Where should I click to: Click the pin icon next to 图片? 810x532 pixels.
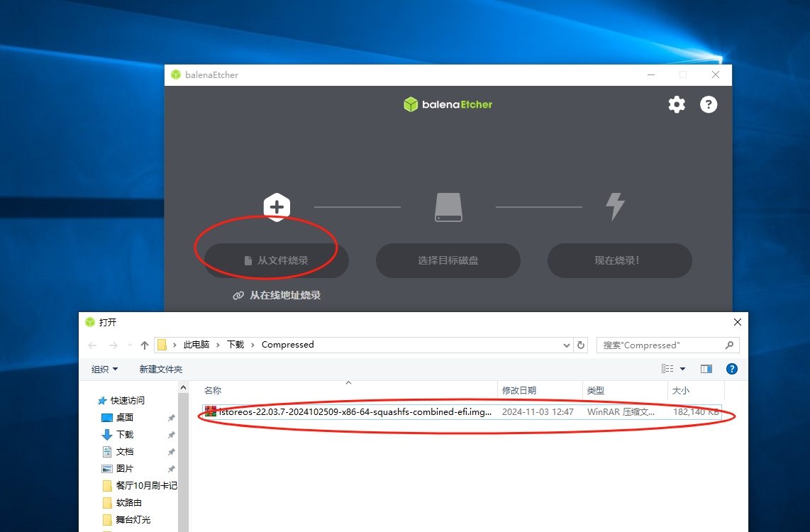[171, 469]
